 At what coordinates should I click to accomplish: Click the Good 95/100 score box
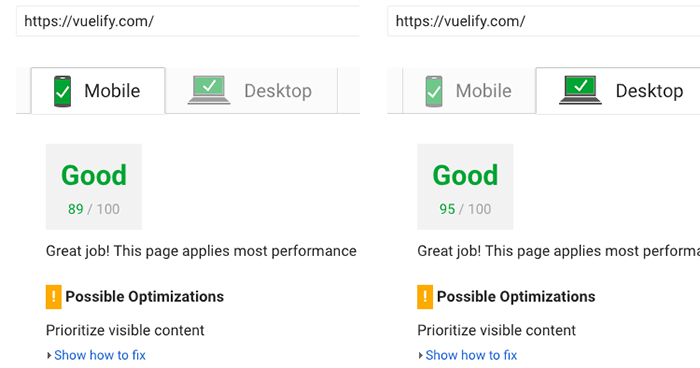(x=465, y=187)
